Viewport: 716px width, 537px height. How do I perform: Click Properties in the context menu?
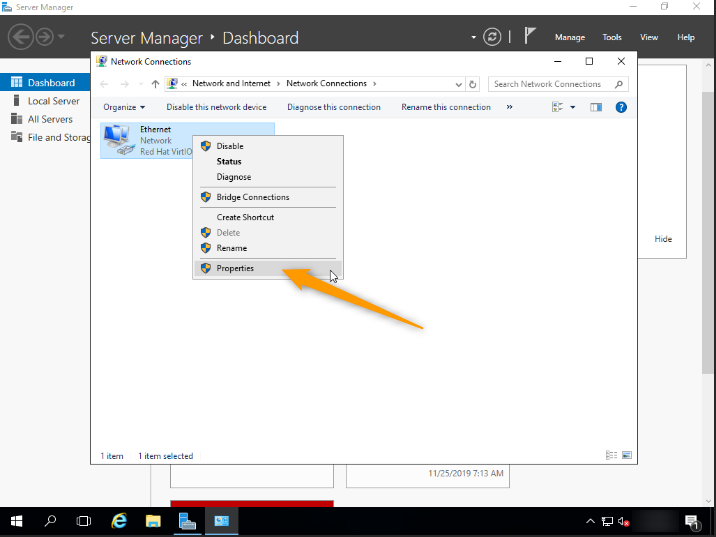tap(235, 268)
